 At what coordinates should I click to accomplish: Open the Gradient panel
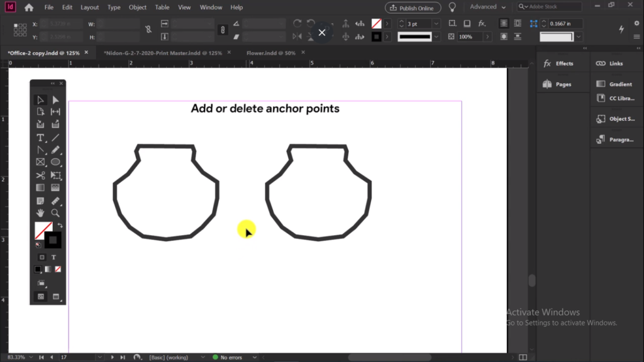[x=614, y=84]
